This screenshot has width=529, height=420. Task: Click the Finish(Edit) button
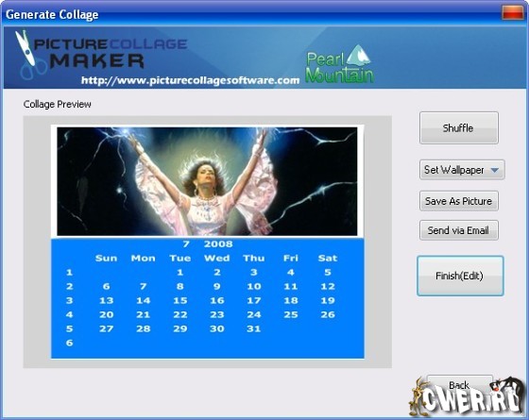(460, 276)
